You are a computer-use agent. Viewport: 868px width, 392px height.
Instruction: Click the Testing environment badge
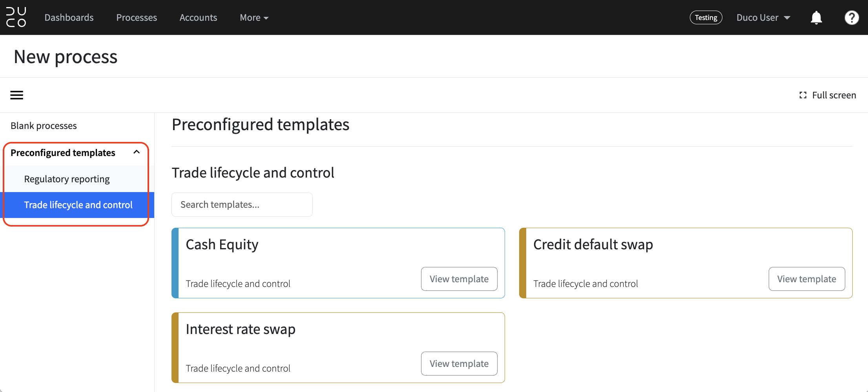(706, 18)
